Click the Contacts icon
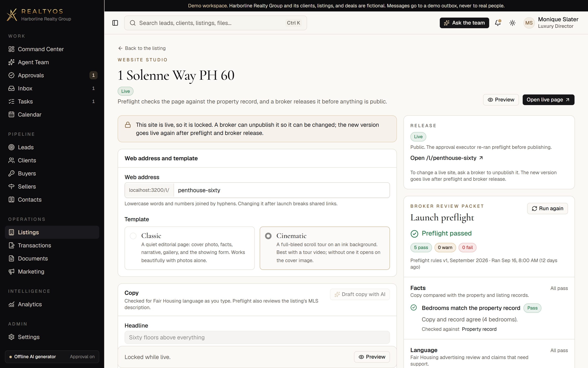The width and height of the screenshot is (588, 368). [11, 200]
